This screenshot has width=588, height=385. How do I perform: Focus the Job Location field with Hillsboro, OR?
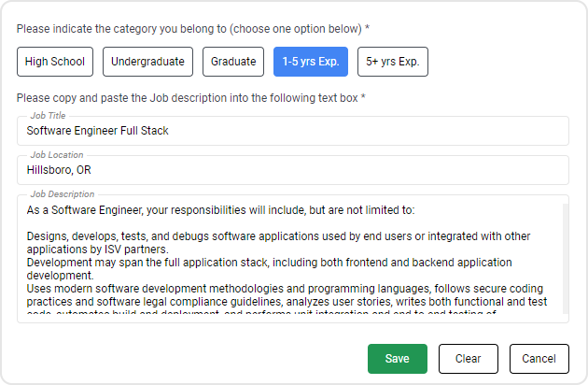pos(292,170)
